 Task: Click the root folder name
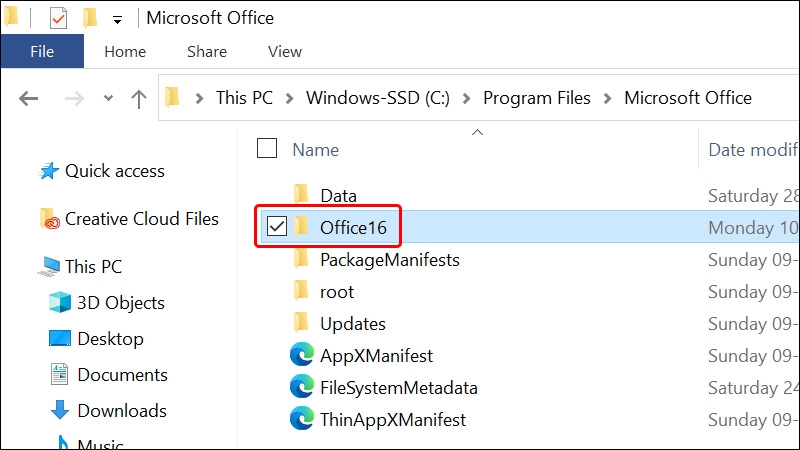[337, 292]
